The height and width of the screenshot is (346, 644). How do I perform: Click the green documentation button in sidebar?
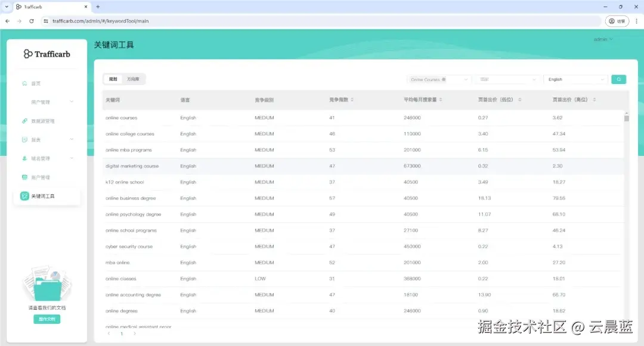[x=47, y=319]
